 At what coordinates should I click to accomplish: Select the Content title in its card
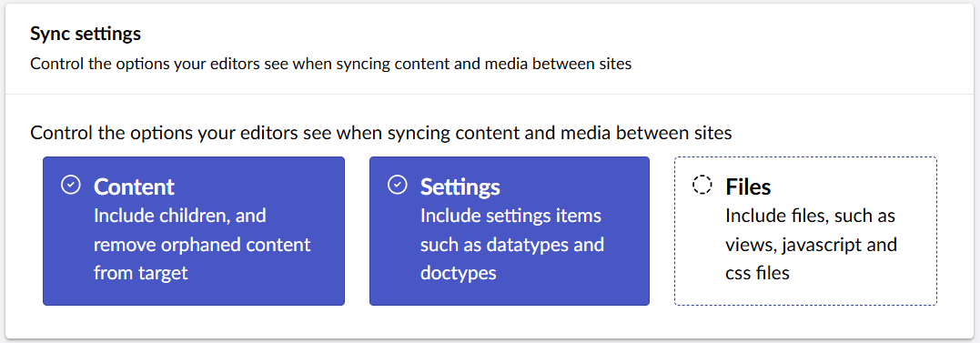(134, 187)
